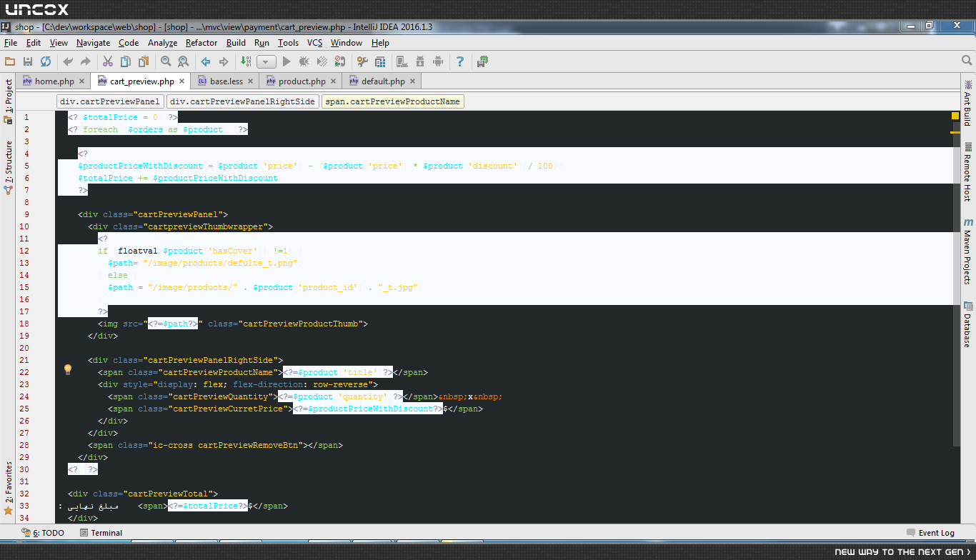The height and width of the screenshot is (560, 976).
Task: Toggle the 2: Favorites tool window
Action: click(9, 489)
